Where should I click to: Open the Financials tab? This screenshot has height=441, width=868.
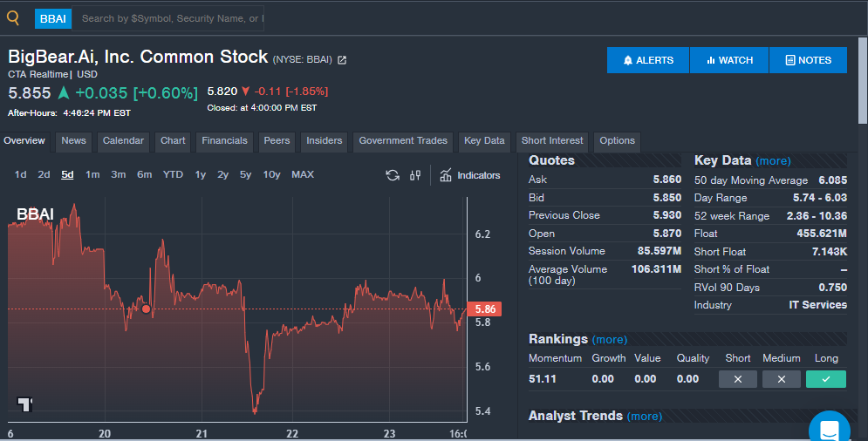(x=224, y=141)
